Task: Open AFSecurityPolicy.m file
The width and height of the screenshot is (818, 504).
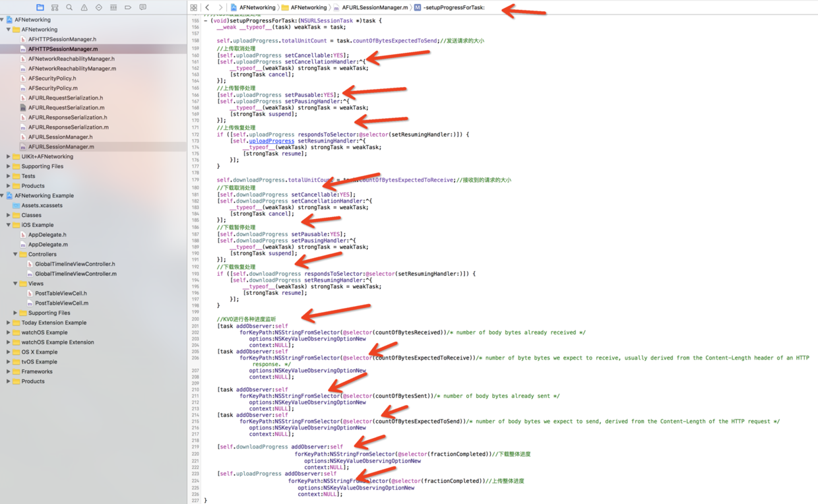Action: coord(93,88)
